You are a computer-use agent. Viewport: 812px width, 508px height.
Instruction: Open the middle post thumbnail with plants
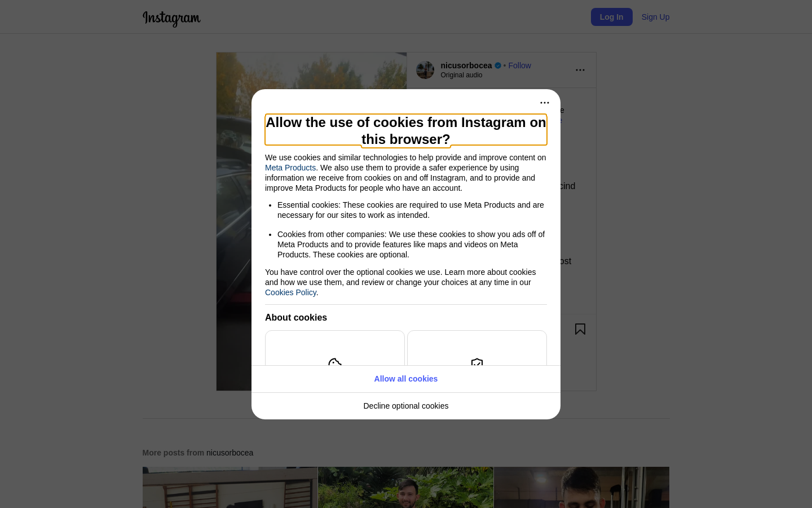tap(406, 487)
